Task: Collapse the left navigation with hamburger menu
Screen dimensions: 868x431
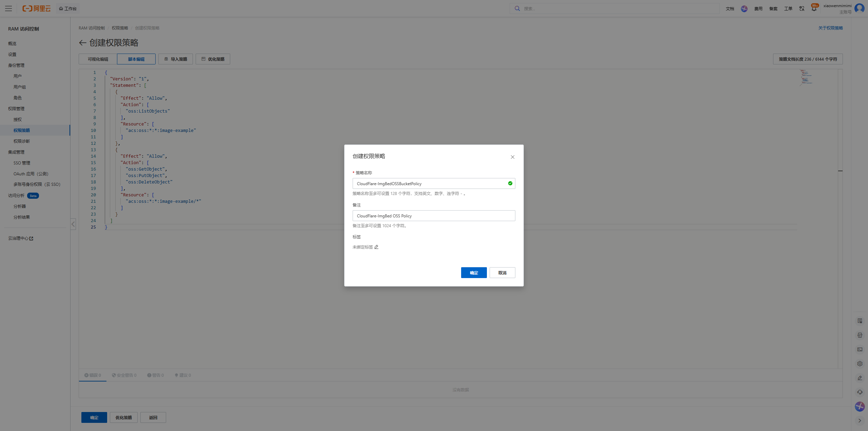Action: click(8, 8)
